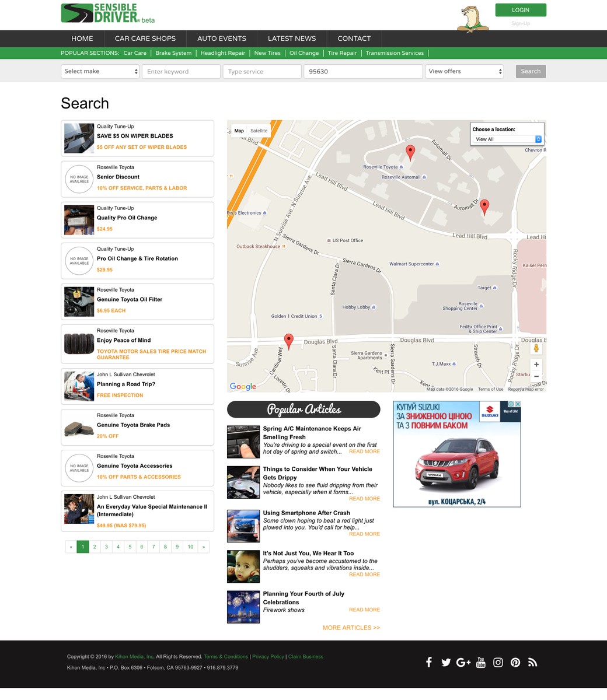Open the RSS feed footer icon
The image size is (607, 700).
coord(532,662)
